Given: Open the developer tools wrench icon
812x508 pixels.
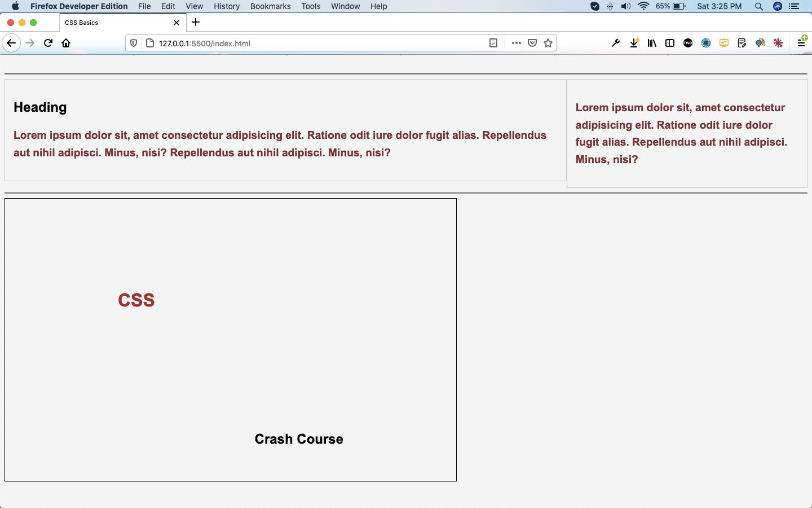Looking at the screenshot, I should 616,43.
